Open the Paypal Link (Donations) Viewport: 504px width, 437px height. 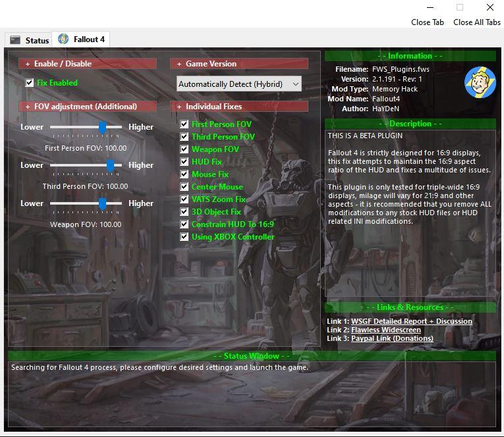(391, 338)
